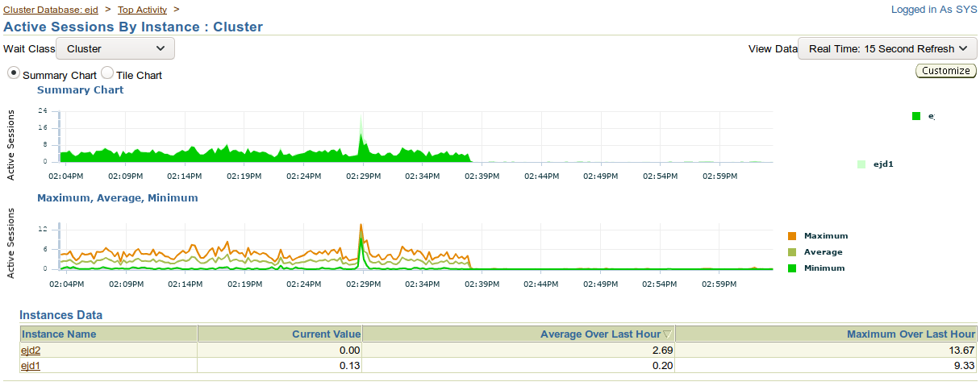Click the ejd2 green legend square
Viewport: 980px width, 386px height.
click(916, 116)
